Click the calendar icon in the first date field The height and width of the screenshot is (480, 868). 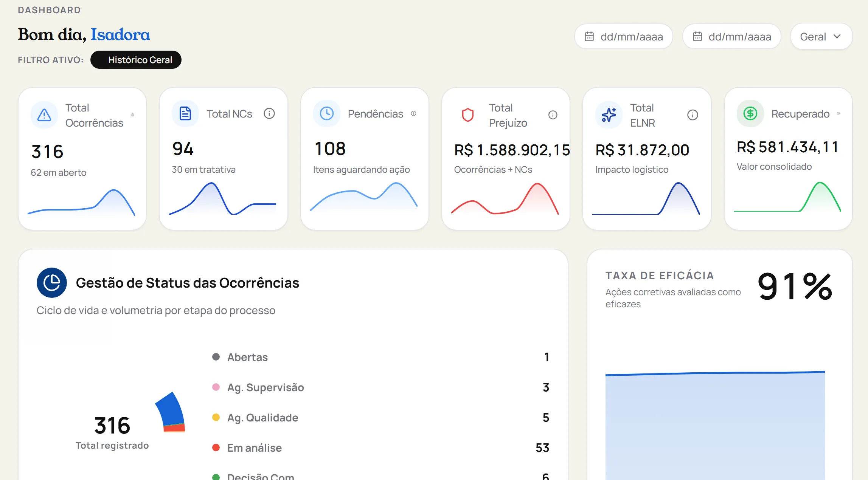(589, 37)
